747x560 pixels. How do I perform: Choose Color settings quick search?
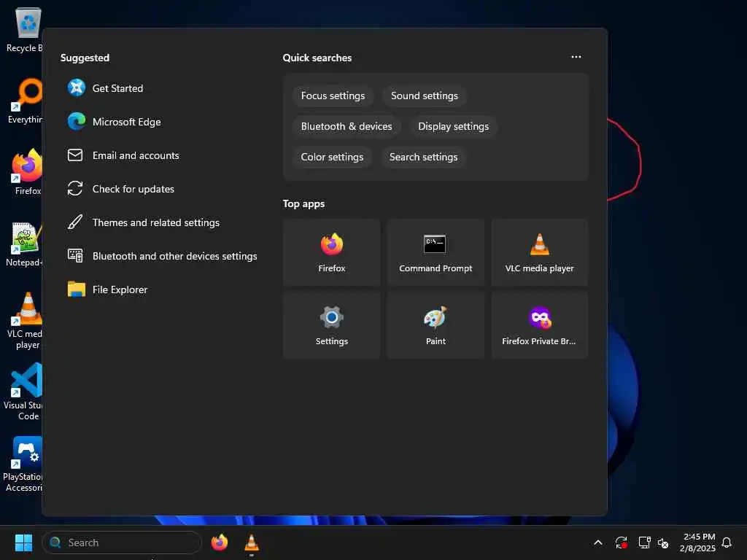[332, 157]
